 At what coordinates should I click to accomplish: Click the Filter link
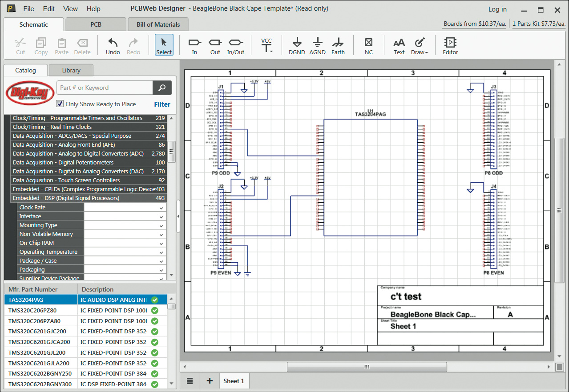[x=162, y=104]
